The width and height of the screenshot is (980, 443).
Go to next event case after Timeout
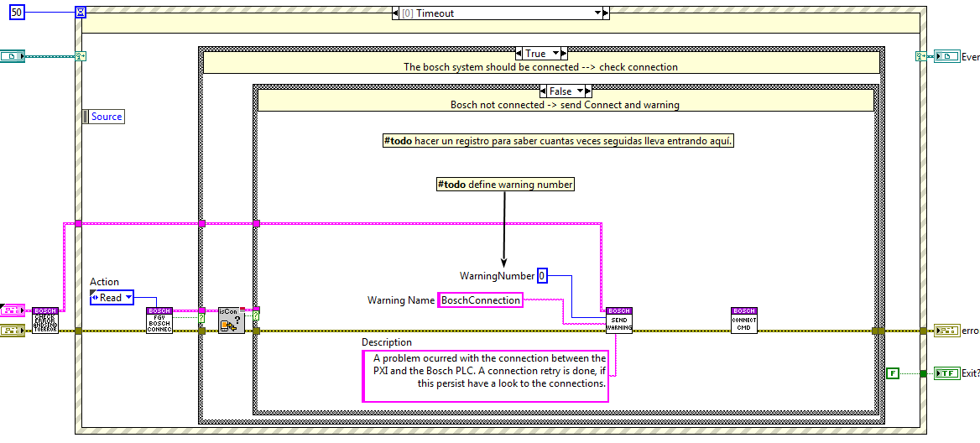606,13
